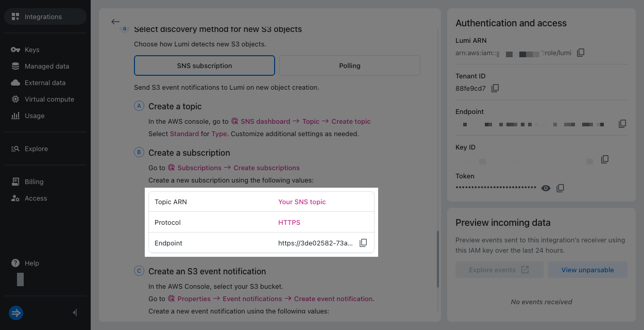This screenshot has height=330, width=644.
Task: Click the instructions panel vertical scrollbar
Action: point(438,259)
